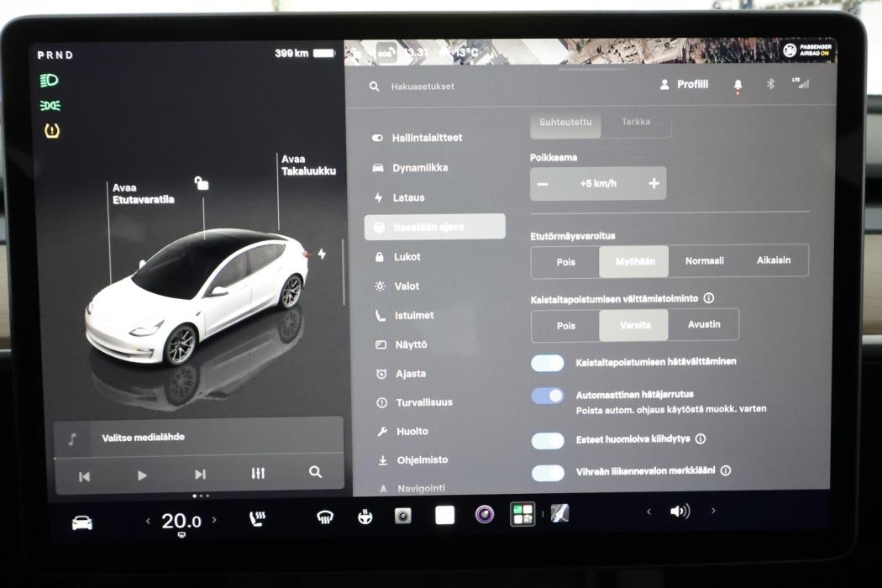Tap the car controls icon in bottom bar
Image resolution: width=882 pixels, height=588 pixels.
pyautogui.click(x=82, y=522)
